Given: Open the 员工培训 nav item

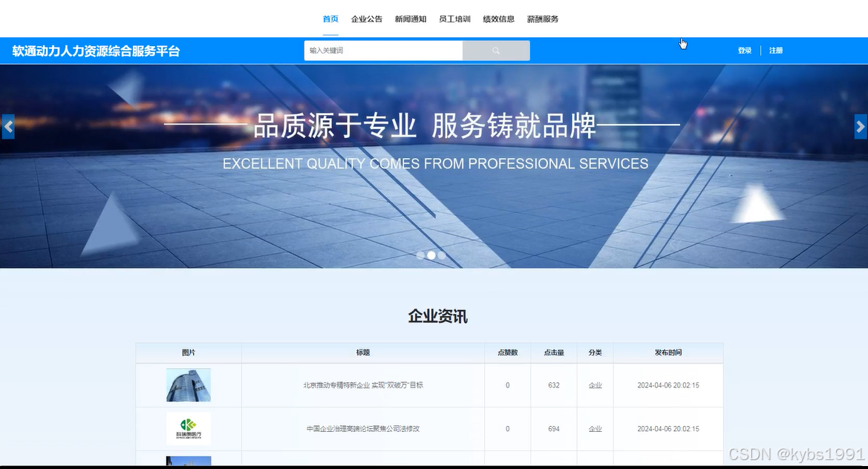Looking at the screenshot, I should click(454, 19).
